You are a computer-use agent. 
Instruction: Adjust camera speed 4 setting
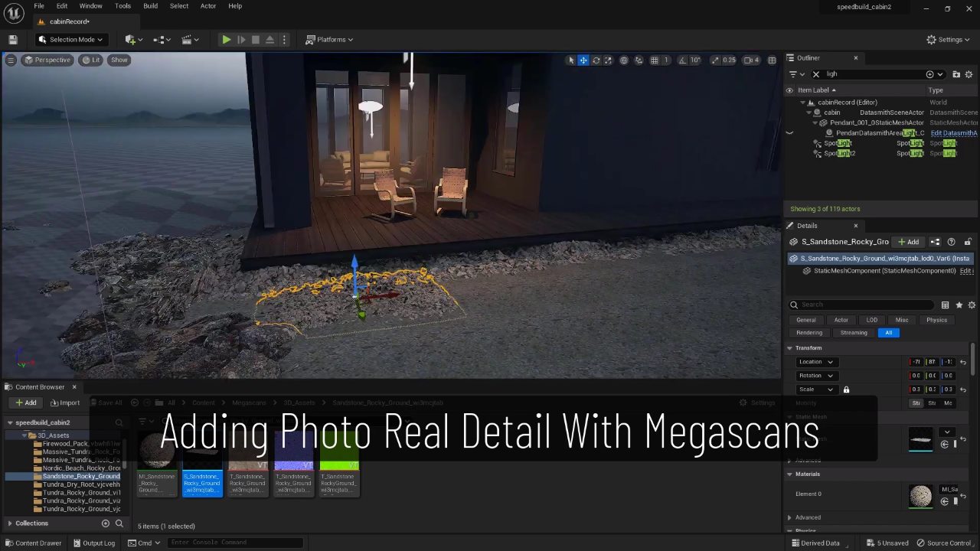752,60
